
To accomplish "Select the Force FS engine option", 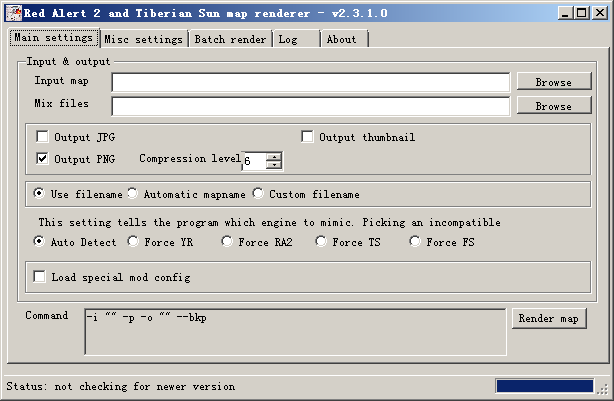I will tap(415, 241).
